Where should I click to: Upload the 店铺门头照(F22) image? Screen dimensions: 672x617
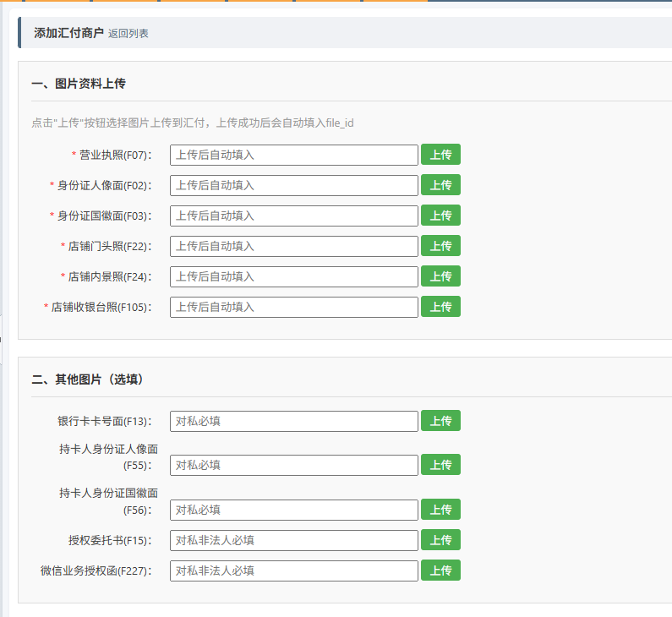(440, 246)
